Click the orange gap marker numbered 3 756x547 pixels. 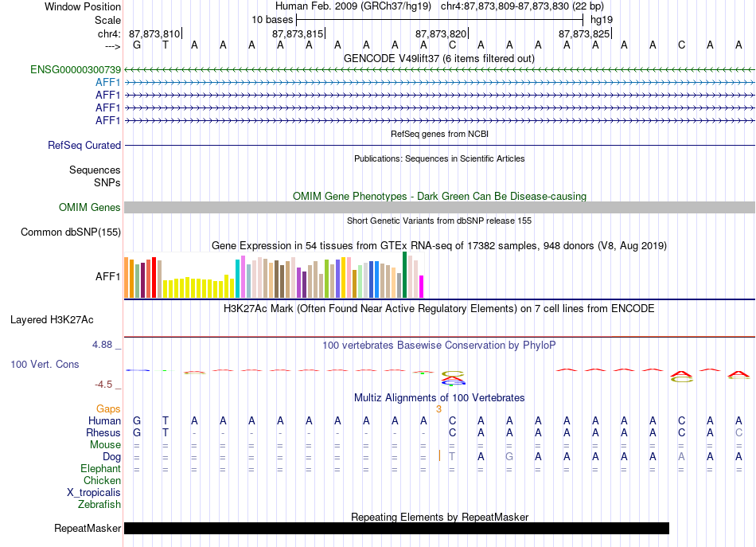(x=438, y=409)
